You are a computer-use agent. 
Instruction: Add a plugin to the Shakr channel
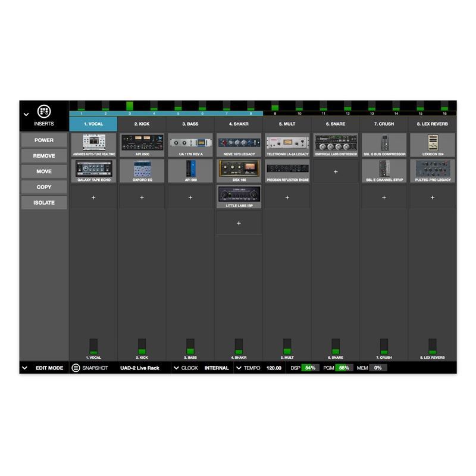(x=239, y=224)
